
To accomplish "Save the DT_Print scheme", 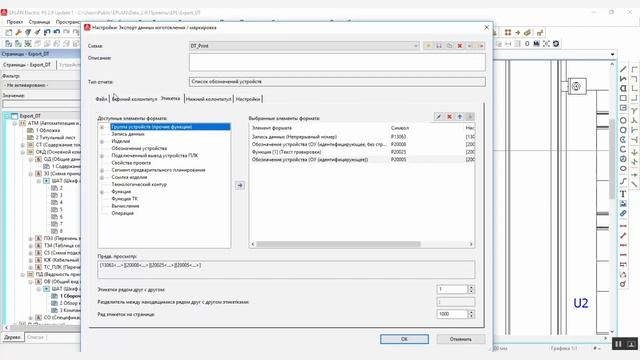I will click(439, 46).
